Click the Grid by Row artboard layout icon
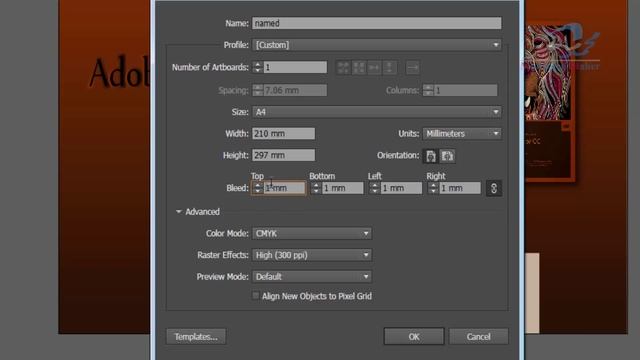 tap(343, 67)
